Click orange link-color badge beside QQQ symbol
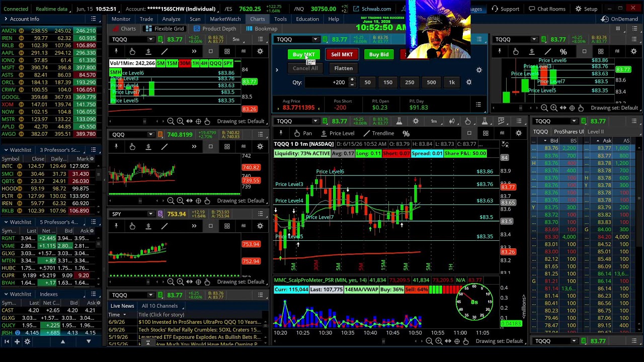Viewport: 644px width, 362px height. [x=160, y=134]
